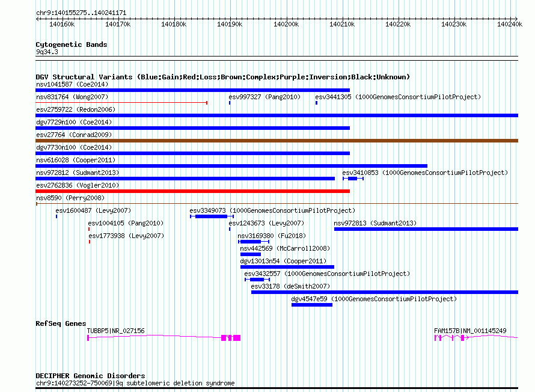Viewport: 535px width, 392px height.
Task: Click the 140240k ruler position
Action: pos(510,24)
